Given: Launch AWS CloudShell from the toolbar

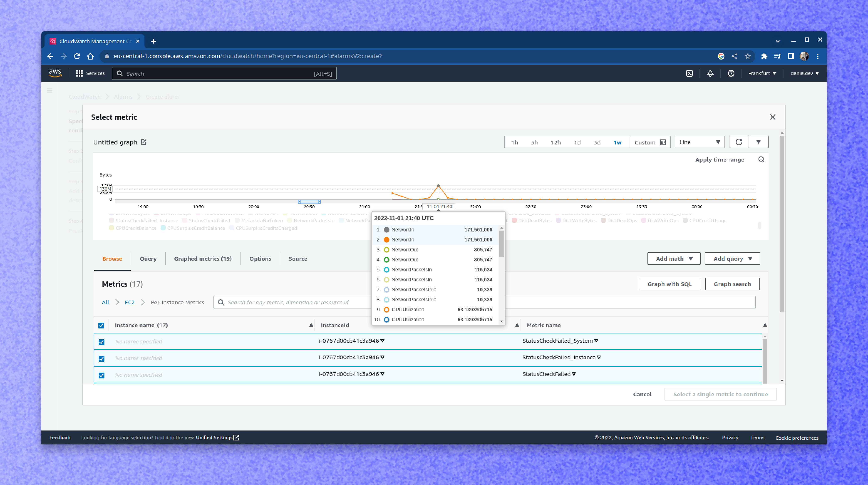Looking at the screenshot, I should (x=689, y=73).
